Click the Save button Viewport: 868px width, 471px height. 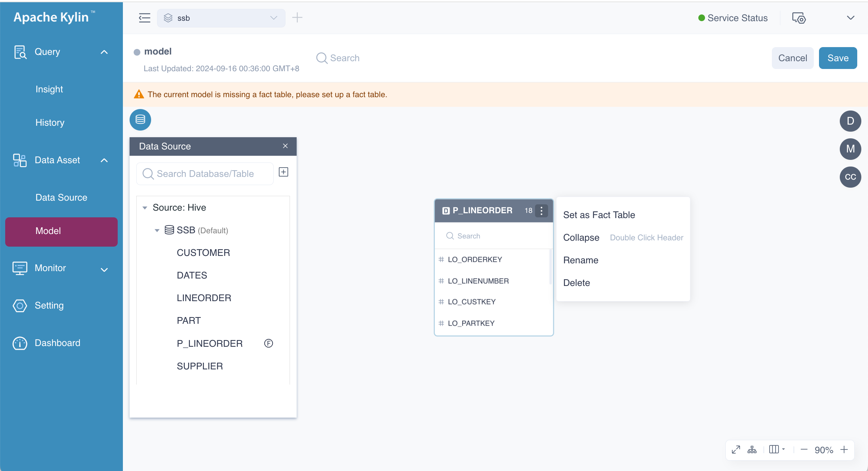click(x=838, y=58)
